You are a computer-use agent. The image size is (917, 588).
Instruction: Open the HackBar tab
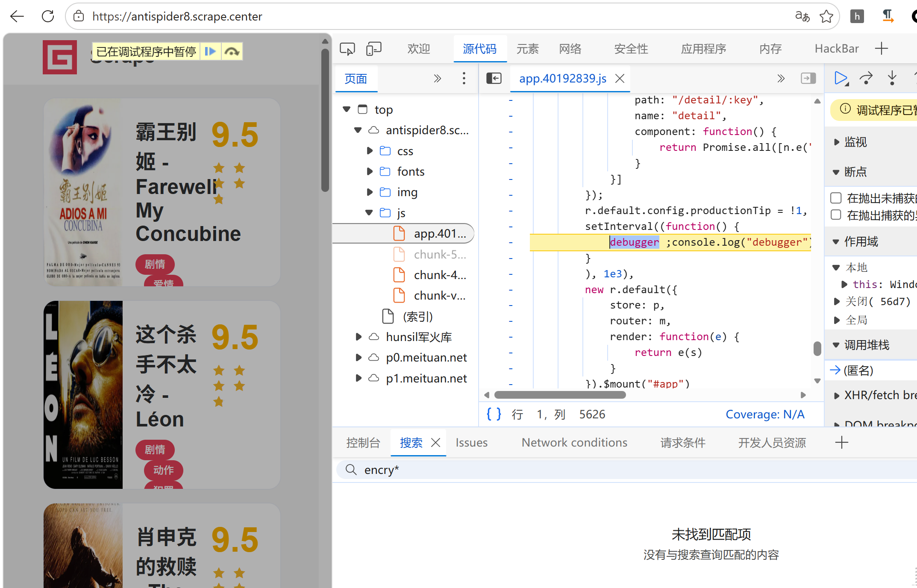tap(837, 49)
